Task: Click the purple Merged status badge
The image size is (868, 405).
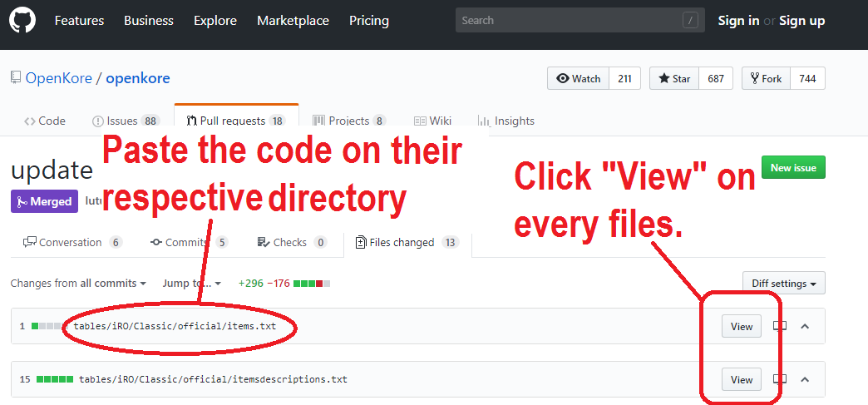Action: (x=44, y=202)
